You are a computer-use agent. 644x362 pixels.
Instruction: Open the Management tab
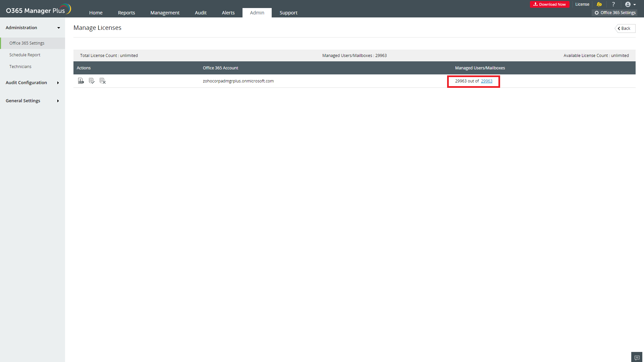click(x=165, y=13)
